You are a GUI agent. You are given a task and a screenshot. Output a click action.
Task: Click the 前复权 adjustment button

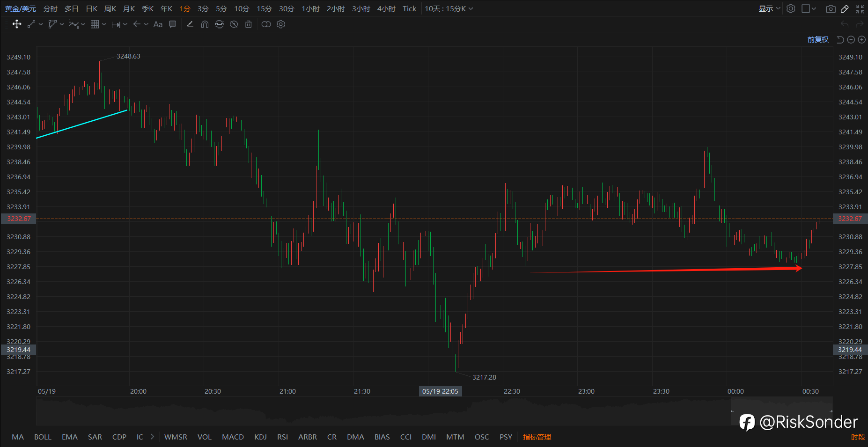[818, 40]
